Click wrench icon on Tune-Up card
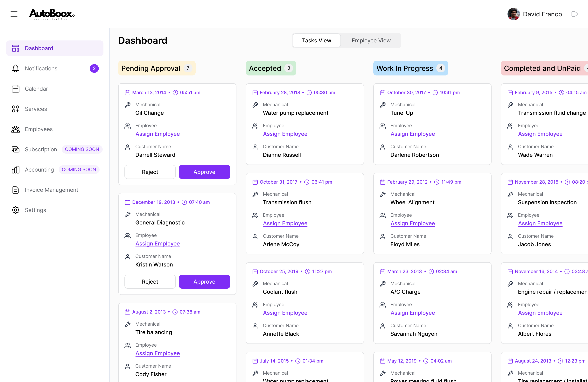Image resolution: width=588 pixels, height=382 pixels. point(383,105)
